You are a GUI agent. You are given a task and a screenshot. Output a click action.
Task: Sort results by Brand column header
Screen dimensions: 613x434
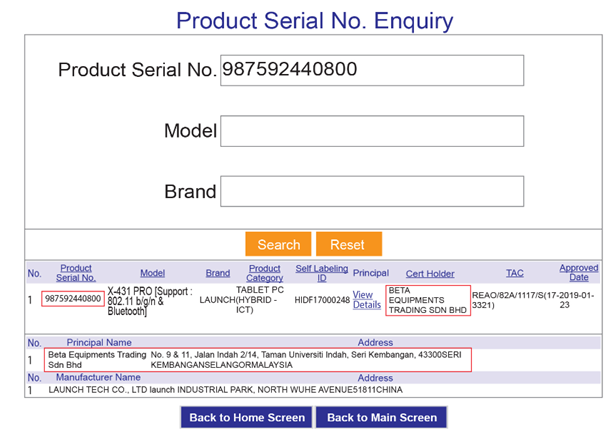pyautogui.click(x=218, y=273)
